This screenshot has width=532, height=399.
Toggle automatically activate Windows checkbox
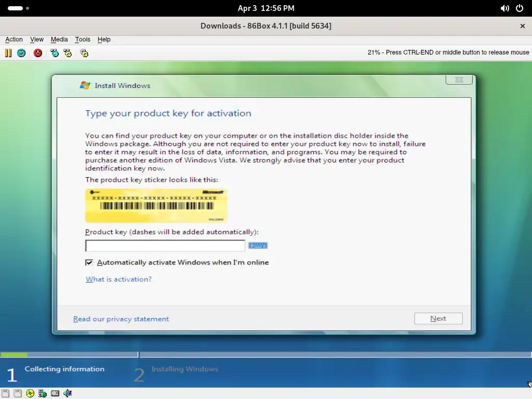click(89, 262)
